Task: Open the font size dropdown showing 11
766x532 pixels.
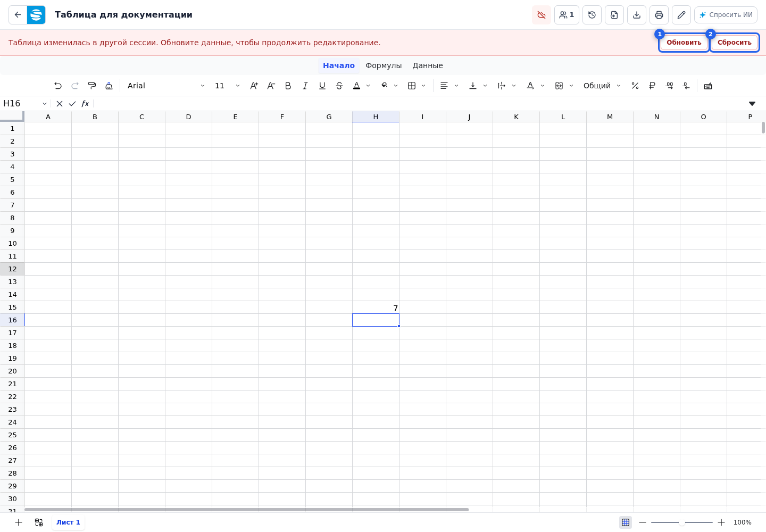Action: pos(227,86)
